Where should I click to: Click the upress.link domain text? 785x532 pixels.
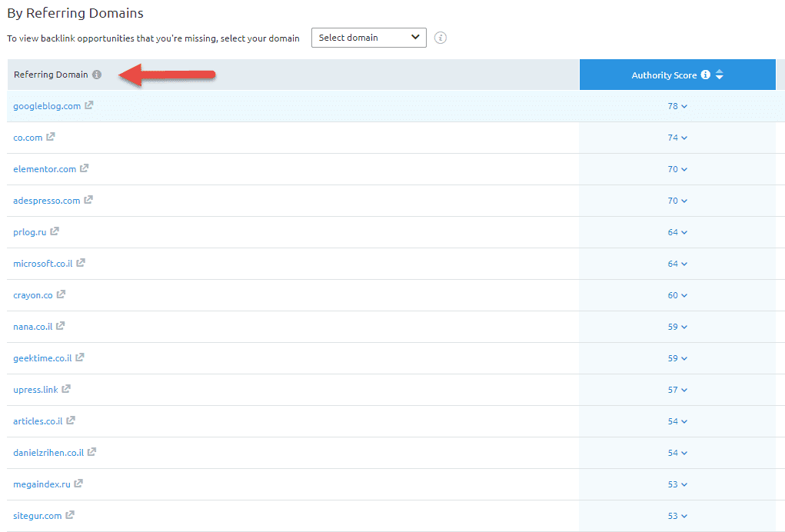click(35, 390)
